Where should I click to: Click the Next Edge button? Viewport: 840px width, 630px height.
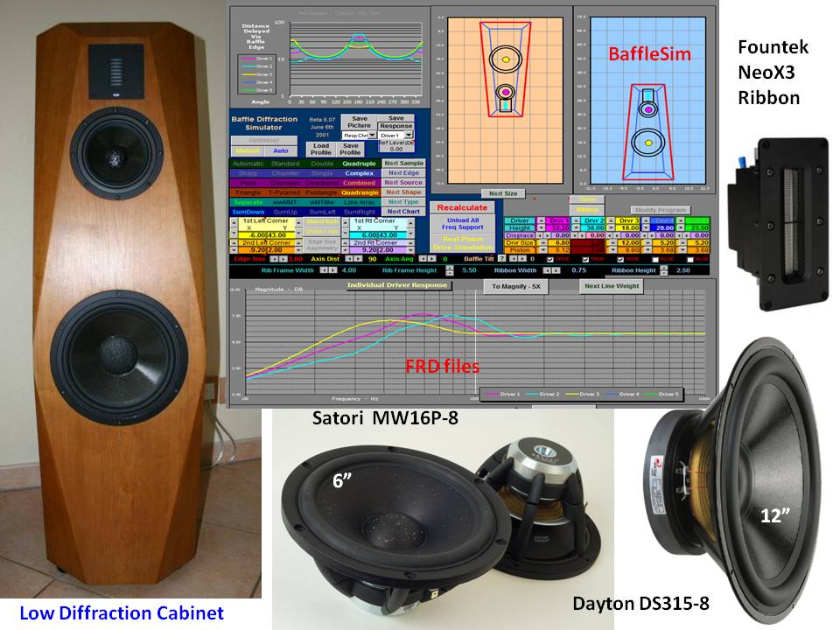tap(403, 173)
